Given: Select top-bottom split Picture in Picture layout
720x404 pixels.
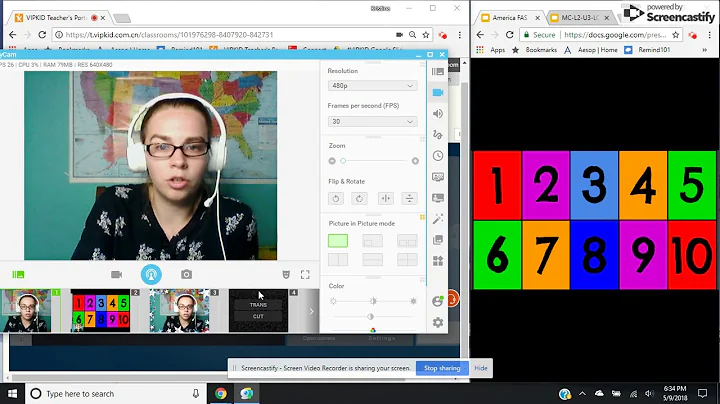Looking at the screenshot, I should tap(372, 260).
